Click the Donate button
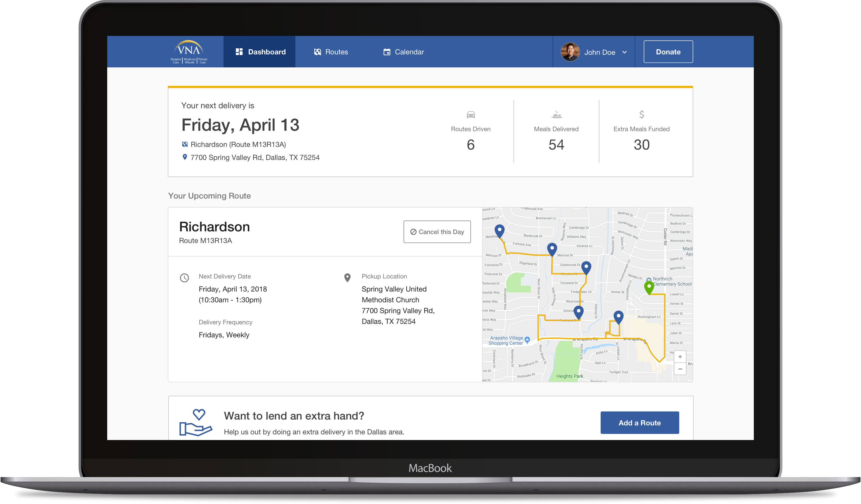This screenshot has width=861, height=504. (668, 52)
